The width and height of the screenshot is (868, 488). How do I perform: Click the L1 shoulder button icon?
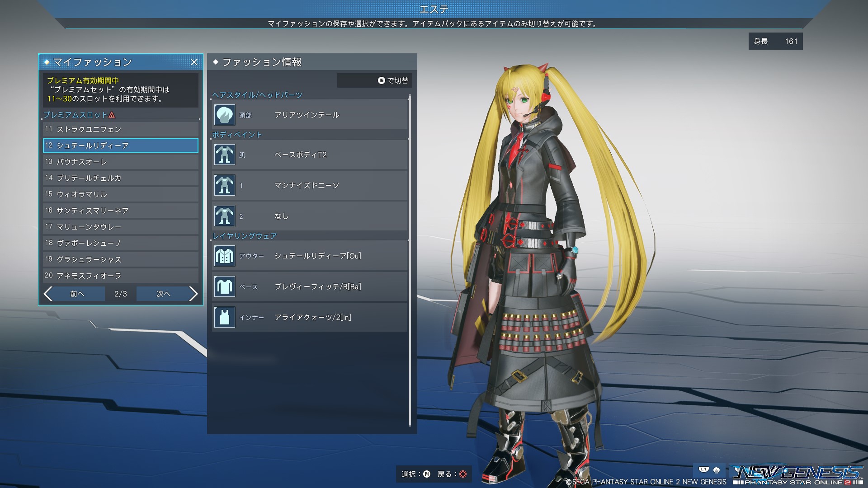click(x=703, y=469)
